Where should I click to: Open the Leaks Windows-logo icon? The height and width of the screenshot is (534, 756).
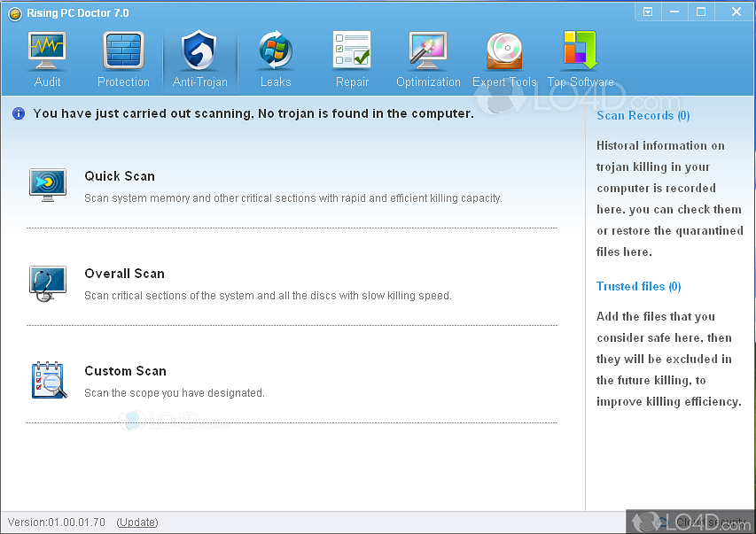point(276,50)
